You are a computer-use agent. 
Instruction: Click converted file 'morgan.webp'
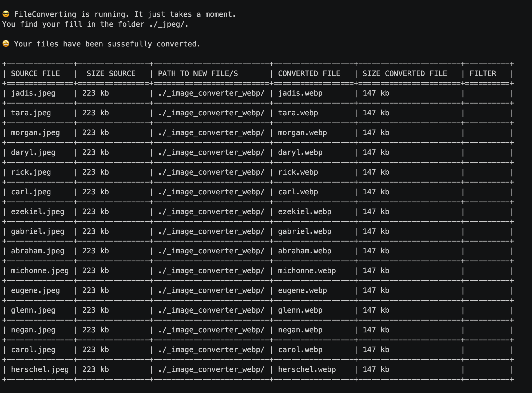pos(303,133)
